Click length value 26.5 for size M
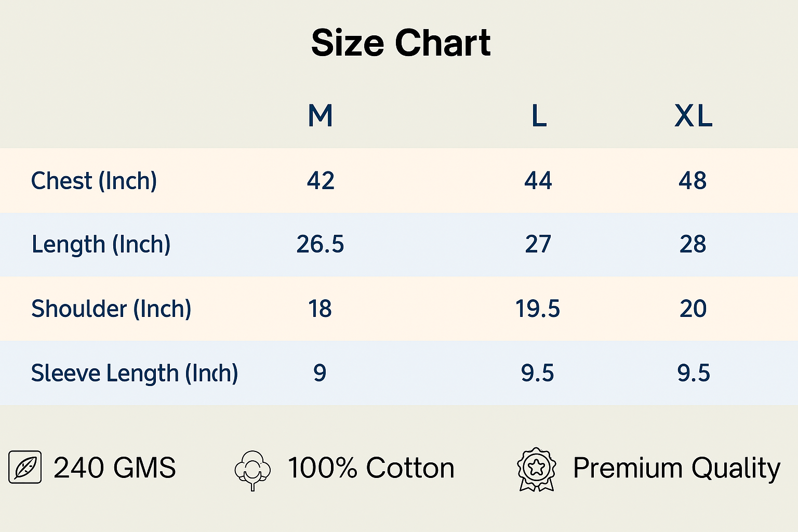 click(x=320, y=244)
